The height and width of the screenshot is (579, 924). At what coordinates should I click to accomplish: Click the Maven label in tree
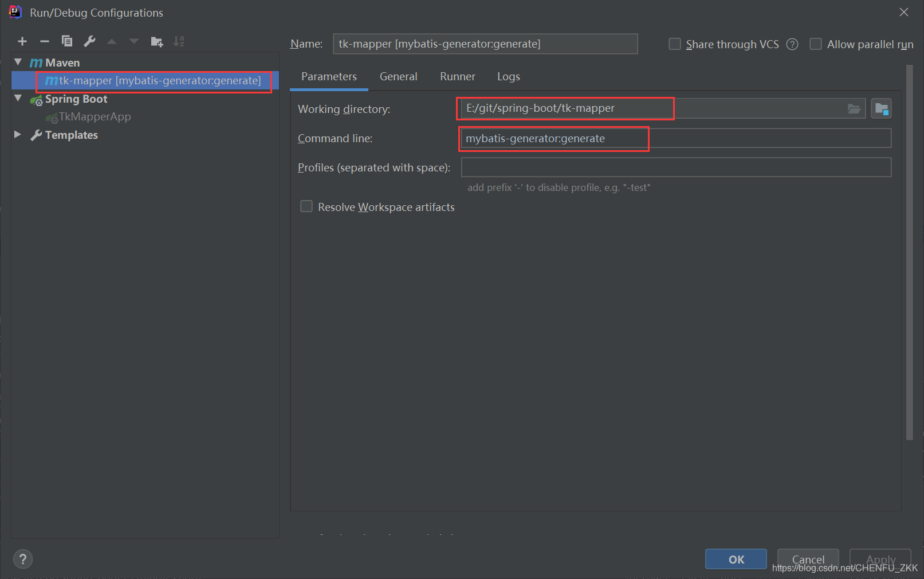coord(62,62)
